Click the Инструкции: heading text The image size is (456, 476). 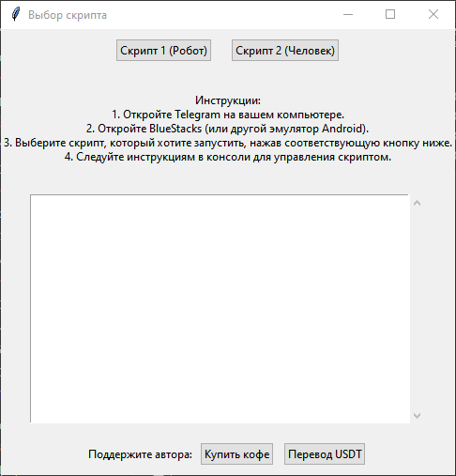[x=228, y=100]
